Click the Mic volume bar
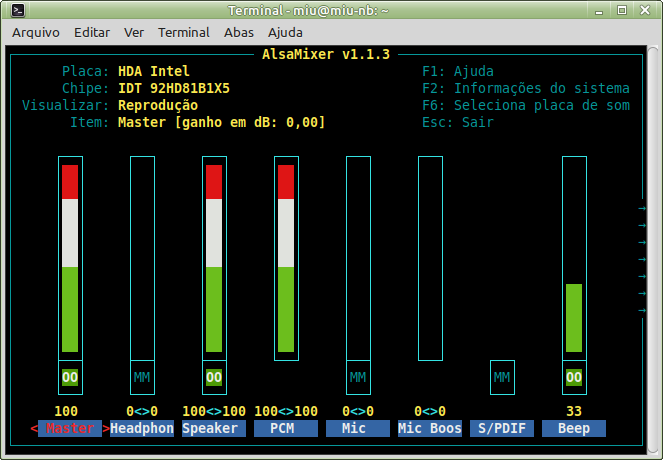The image size is (663, 460). [x=358, y=258]
